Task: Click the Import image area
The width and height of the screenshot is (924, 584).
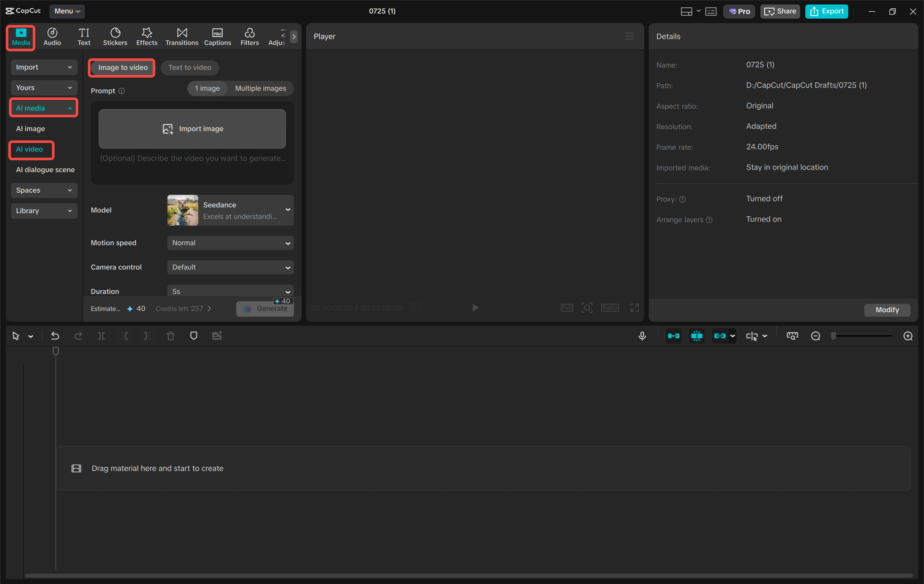Action: pos(192,129)
